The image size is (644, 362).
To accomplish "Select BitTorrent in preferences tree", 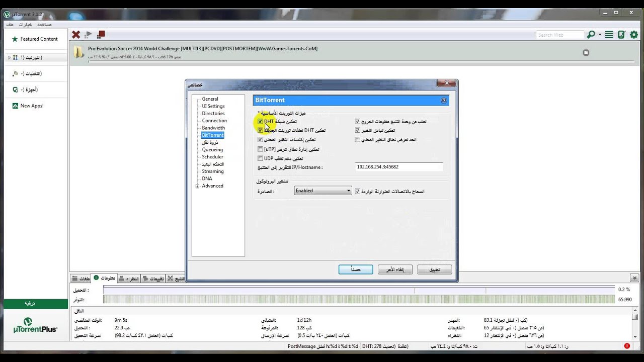I will [x=213, y=135].
